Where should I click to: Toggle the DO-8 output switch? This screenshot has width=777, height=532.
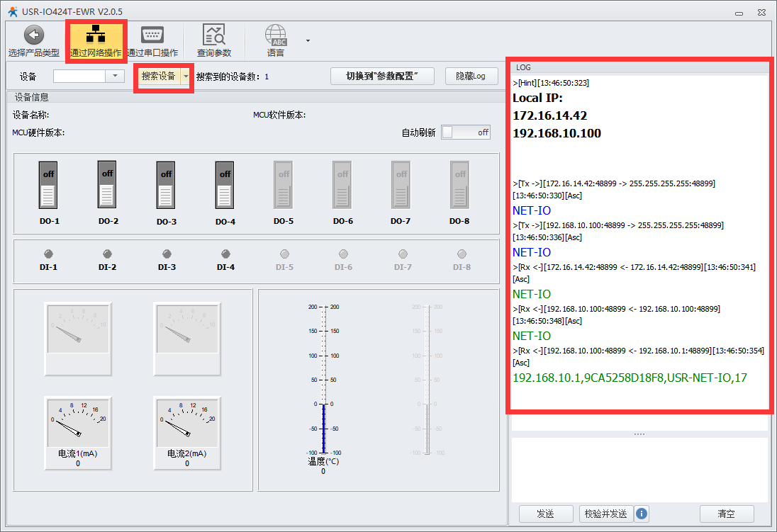click(460, 185)
